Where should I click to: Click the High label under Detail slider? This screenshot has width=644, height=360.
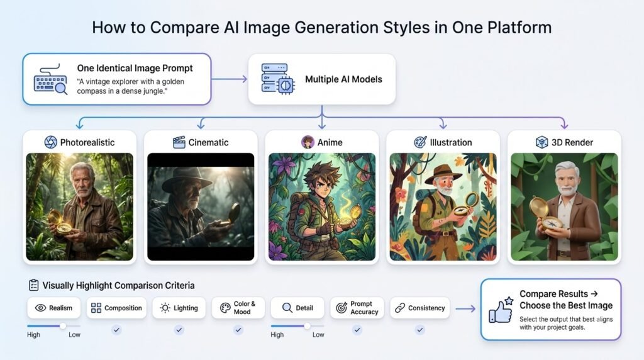277,335
